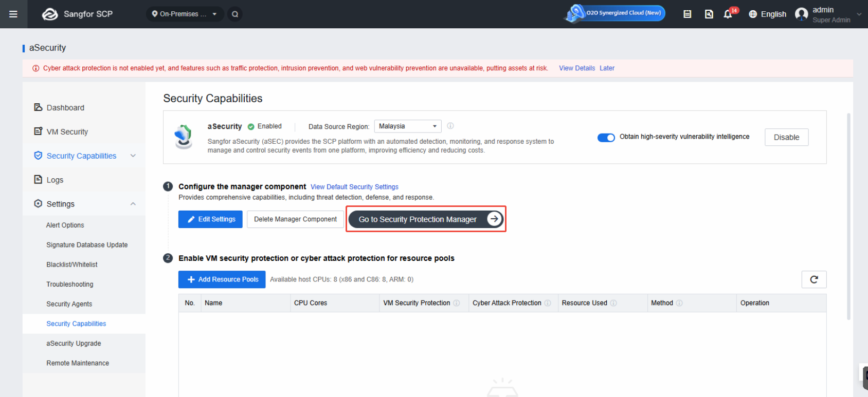Change language from English globe
This screenshot has width=868, height=397.
tap(767, 14)
